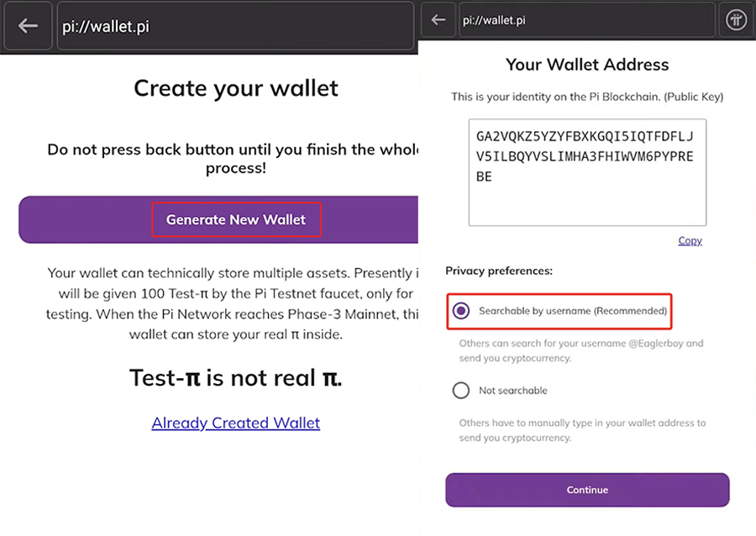Click the manually type wallet address description
The width and height of the screenshot is (756, 536).
(582, 430)
